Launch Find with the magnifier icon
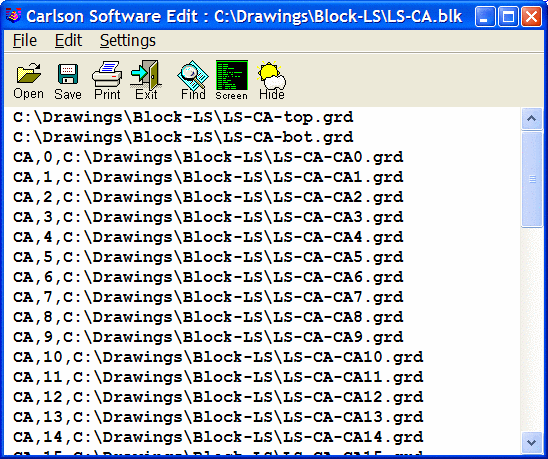The height and width of the screenshot is (459, 548). pos(193,80)
